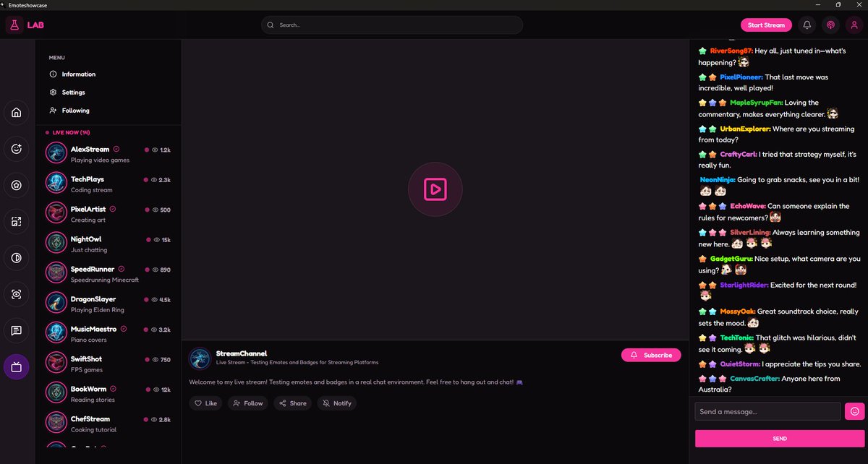
Task: Open TechPlays Coding stream channel
Action: pyautogui.click(x=109, y=183)
